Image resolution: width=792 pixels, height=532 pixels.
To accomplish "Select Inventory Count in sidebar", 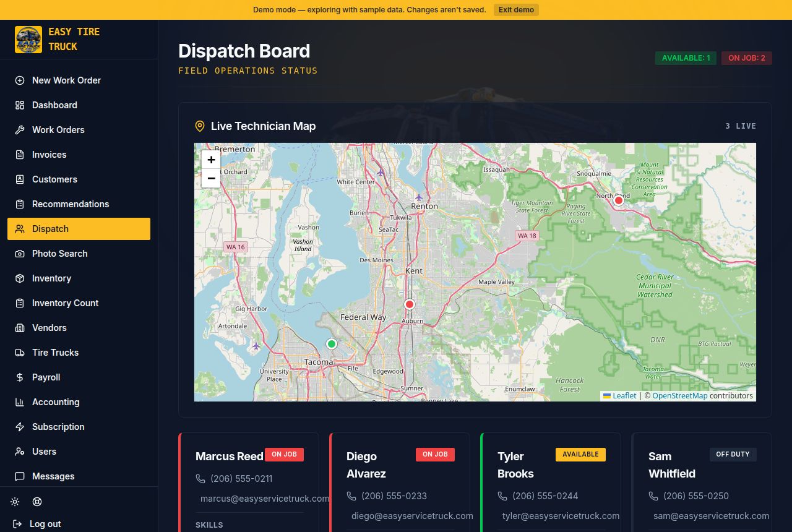I will pyautogui.click(x=79, y=303).
